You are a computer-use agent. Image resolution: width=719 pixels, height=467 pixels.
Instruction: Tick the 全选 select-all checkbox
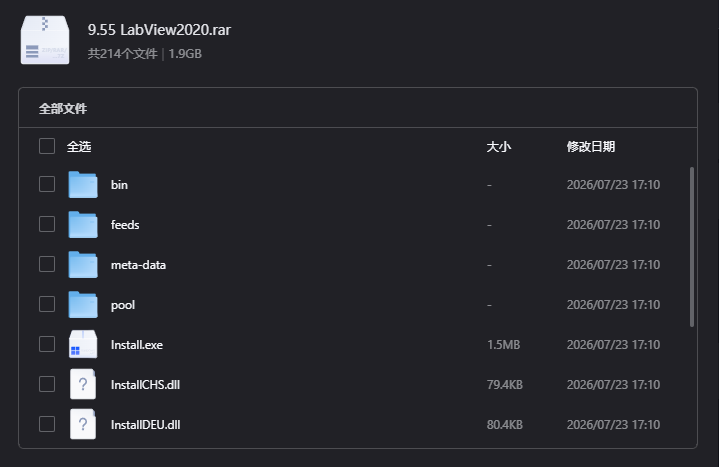tap(47, 146)
